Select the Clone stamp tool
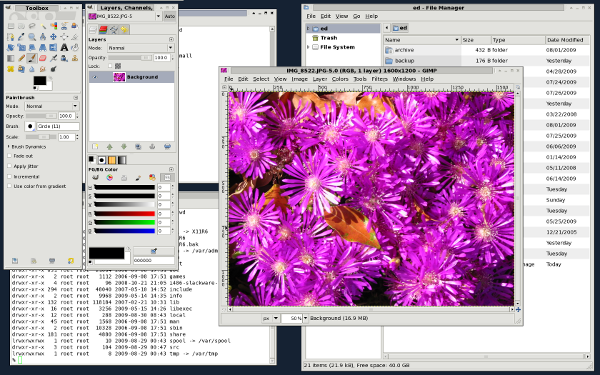 (x=75, y=58)
